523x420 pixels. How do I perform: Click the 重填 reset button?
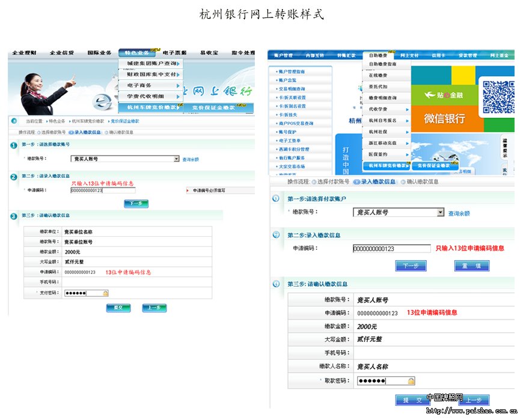pos(472,266)
